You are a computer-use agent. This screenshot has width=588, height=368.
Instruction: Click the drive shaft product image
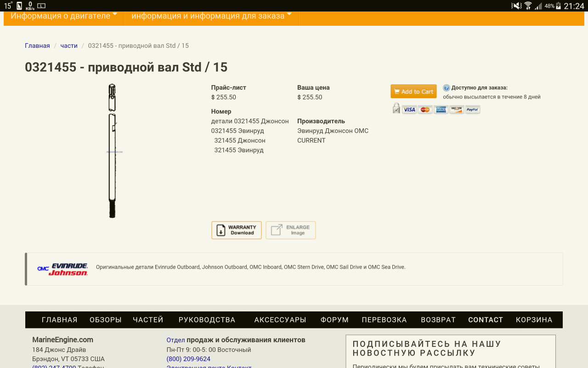click(112, 151)
